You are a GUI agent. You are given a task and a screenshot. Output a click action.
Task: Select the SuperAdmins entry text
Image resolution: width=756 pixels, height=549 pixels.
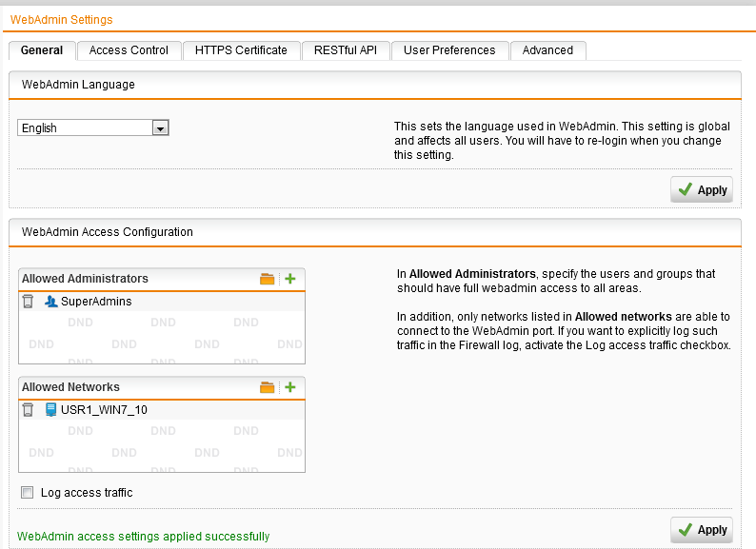click(x=96, y=302)
